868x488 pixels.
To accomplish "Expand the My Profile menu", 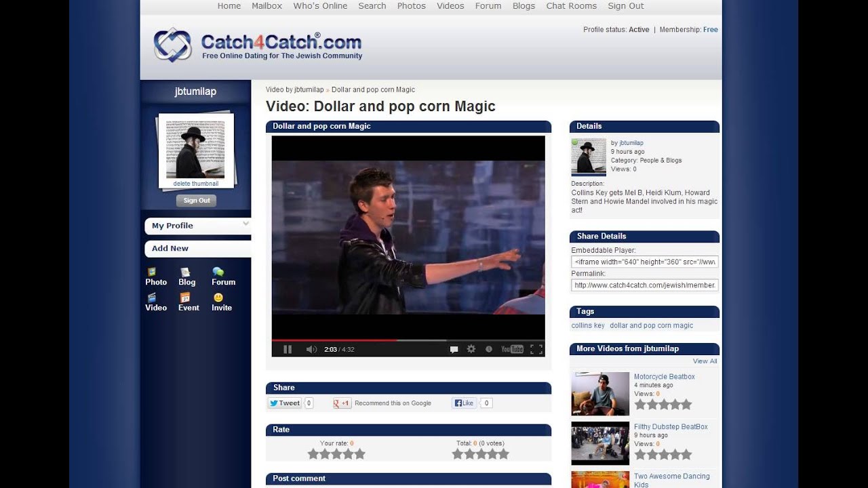I will tap(197, 226).
